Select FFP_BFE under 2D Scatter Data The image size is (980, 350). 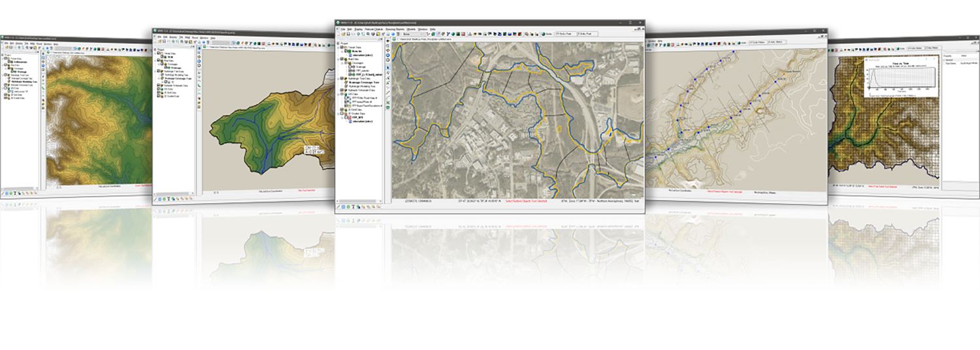pyautogui.click(x=357, y=117)
